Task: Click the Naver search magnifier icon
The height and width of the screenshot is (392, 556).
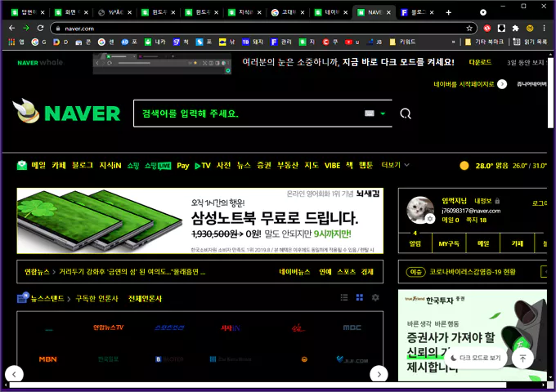Action: (x=406, y=114)
